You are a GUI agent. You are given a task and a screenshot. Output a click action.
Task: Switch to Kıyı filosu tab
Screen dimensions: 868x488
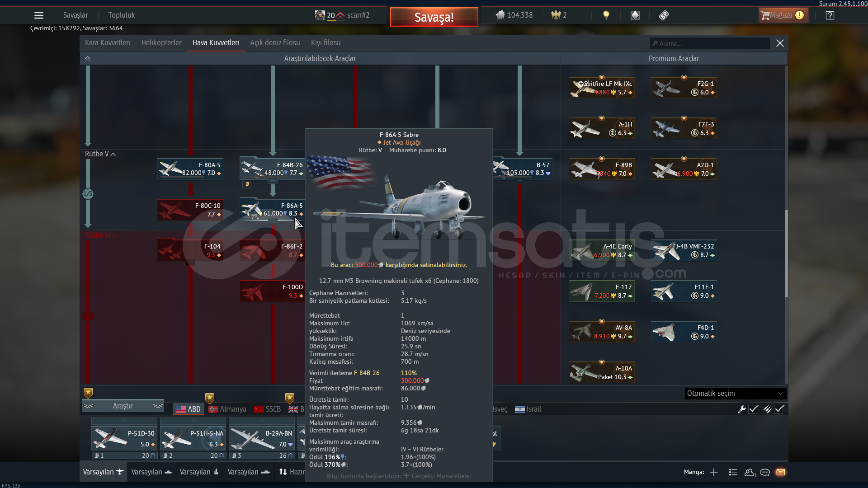point(326,43)
